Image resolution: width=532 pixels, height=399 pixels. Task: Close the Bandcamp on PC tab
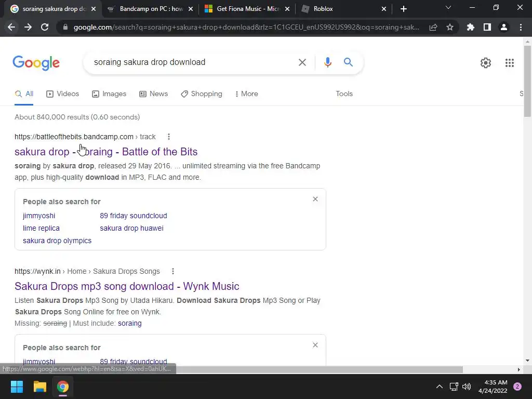coord(191,9)
